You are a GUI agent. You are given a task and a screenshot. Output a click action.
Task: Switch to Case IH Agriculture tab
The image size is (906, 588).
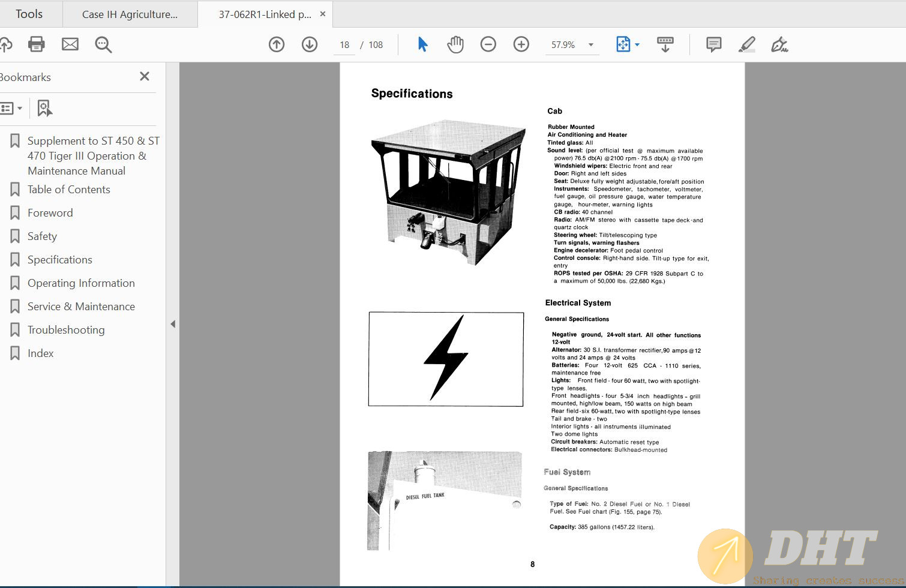(130, 14)
